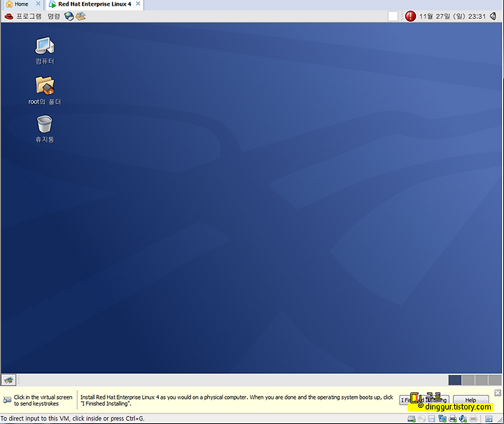This screenshot has height=424, width=504.
Task: Click the message log icon in the status bar
Action: 489,418
